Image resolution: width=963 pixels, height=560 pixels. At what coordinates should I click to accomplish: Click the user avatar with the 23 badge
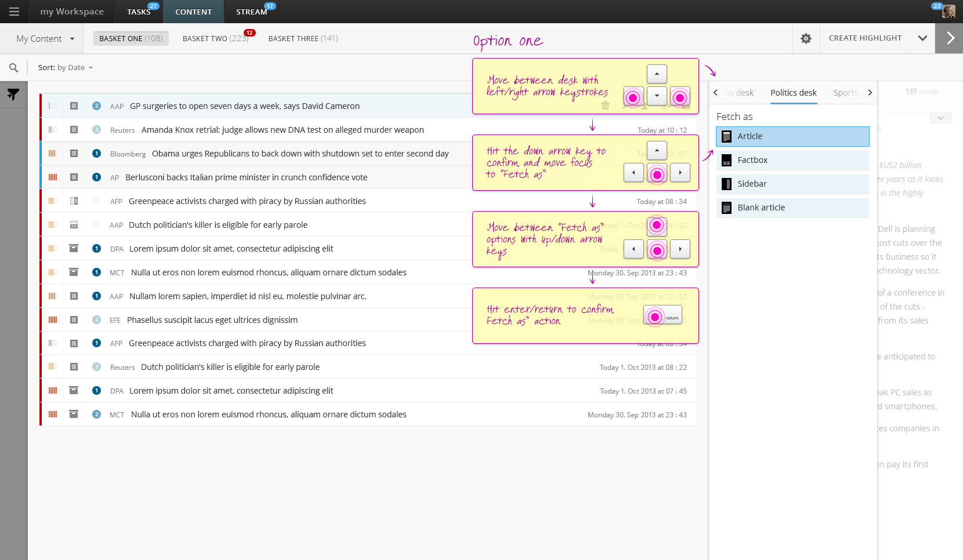pyautogui.click(x=949, y=12)
